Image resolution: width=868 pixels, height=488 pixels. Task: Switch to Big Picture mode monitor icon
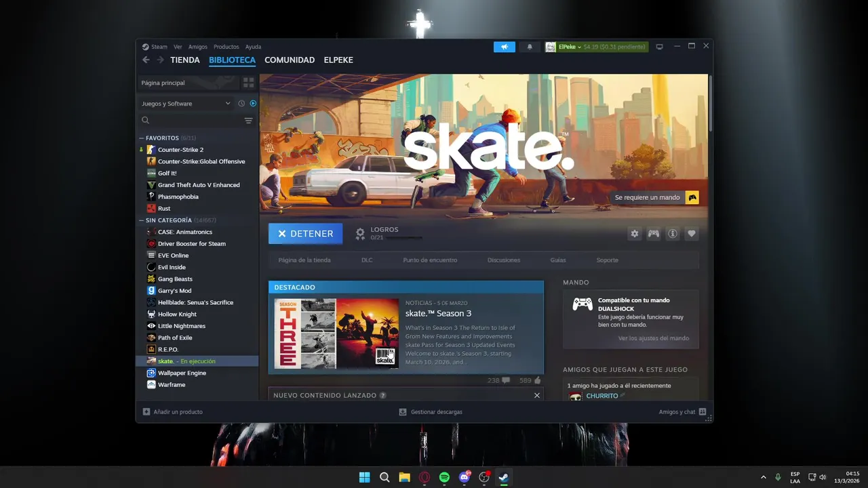(659, 47)
